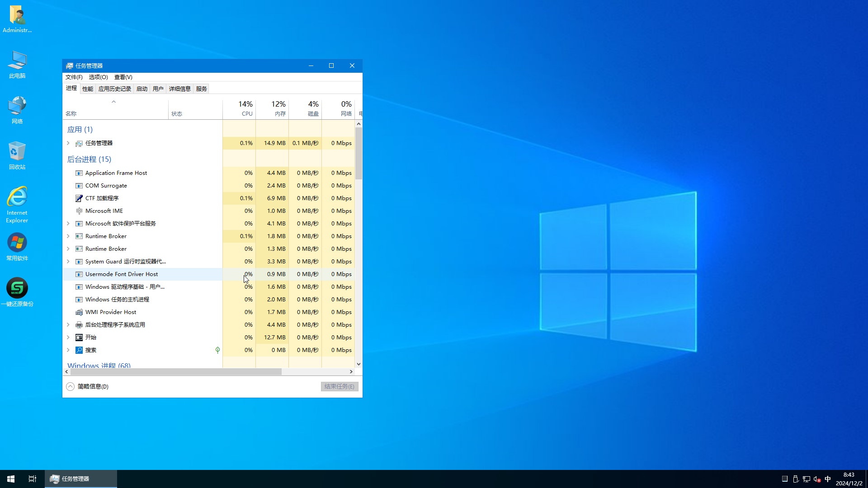Viewport: 868px width, 488px height.
Task: Click the horizontal scrollbar thumb
Action: tap(176, 372)
